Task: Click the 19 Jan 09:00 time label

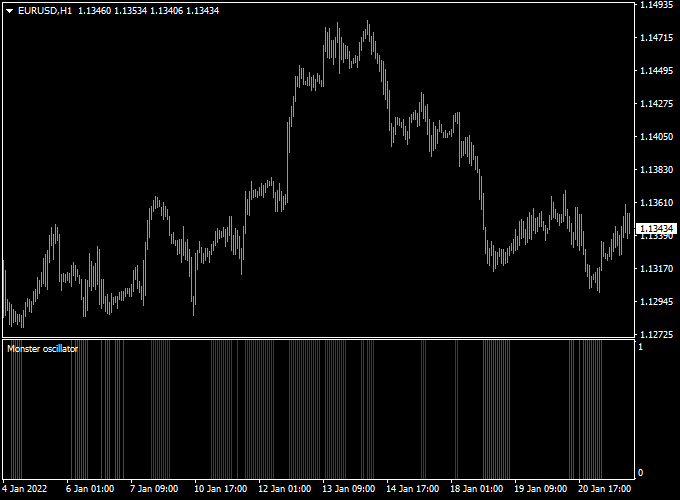Action: pos(540,489)
